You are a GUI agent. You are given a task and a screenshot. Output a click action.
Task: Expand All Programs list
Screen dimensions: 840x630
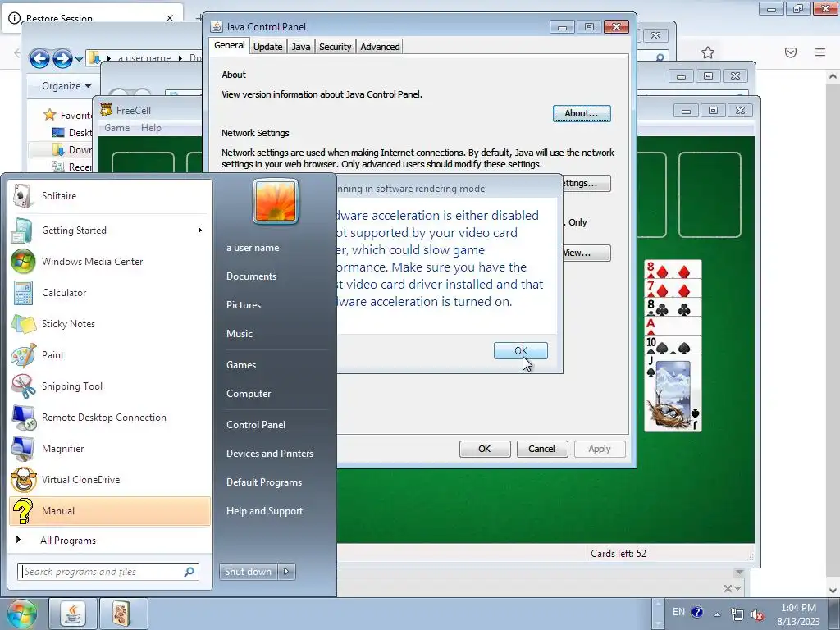coord(110,541)
